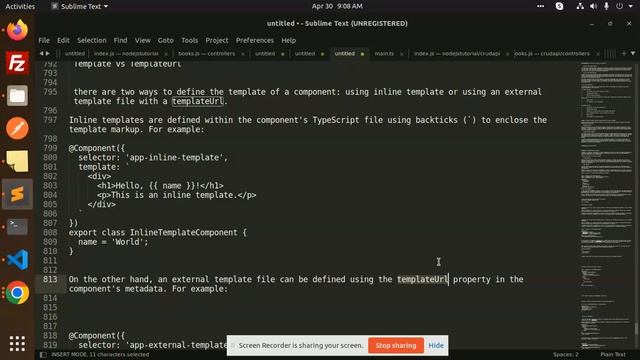640x360 pixels.
Task: Add a new tab with plus icon
Action: 624,53
